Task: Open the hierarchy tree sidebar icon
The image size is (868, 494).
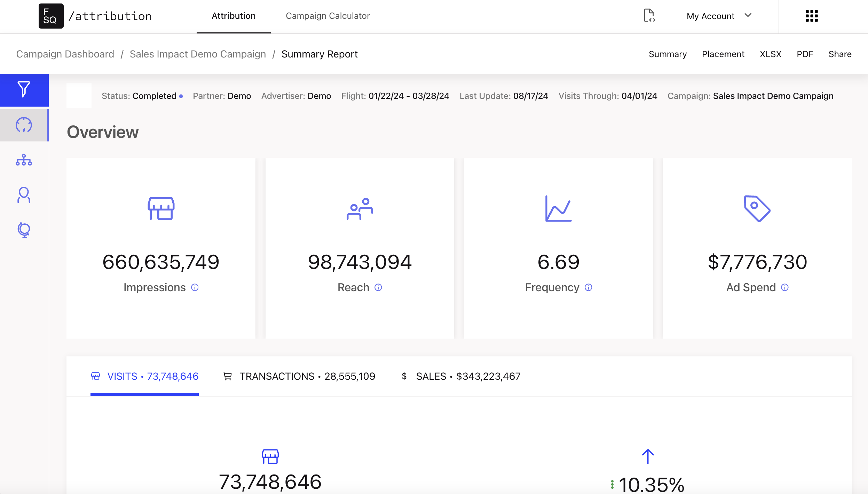Action: click(x=24, y=160)
